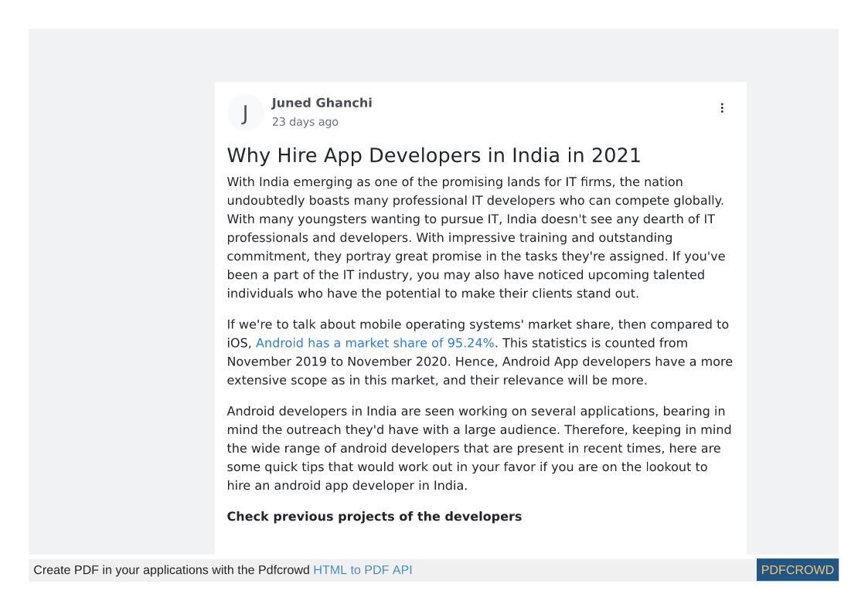The width and height of the screenshot is (868, 614).
Task: Open the "HTML to PDF API" link
Action: click(363, 570)
